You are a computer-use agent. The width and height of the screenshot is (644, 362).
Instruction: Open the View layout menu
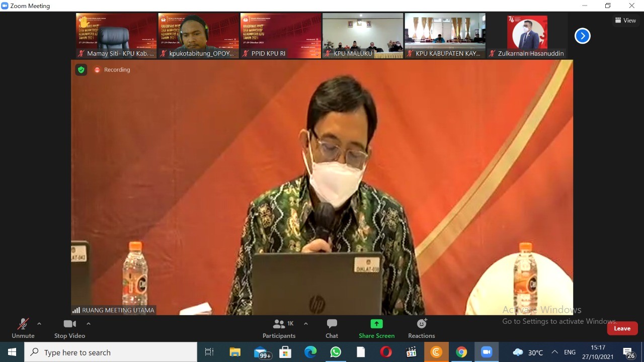pyautogui.click(x=625, y=21)
